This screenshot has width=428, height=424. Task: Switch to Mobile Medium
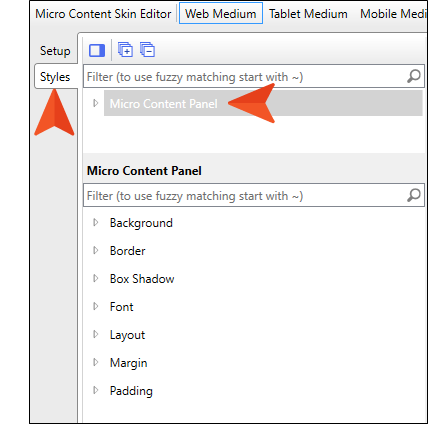[393, 14]
